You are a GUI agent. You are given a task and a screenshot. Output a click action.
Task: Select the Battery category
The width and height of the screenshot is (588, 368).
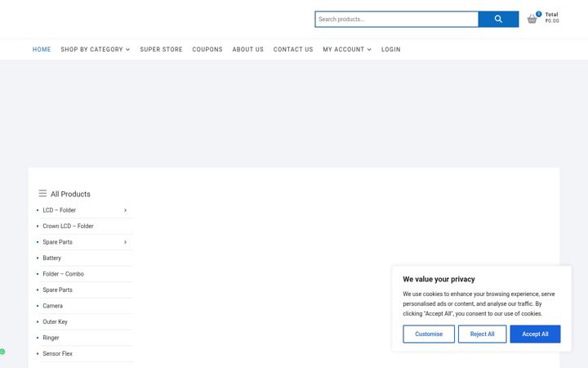[51, 258]
